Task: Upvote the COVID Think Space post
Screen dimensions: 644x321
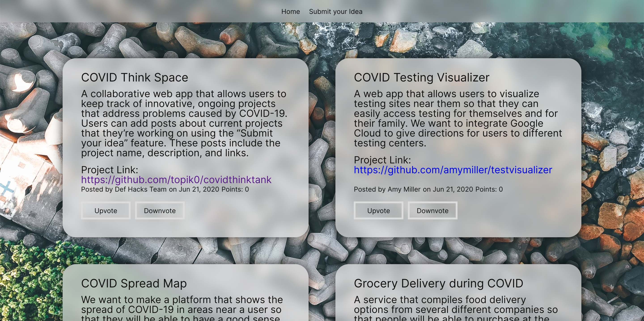Action: click(106, 211)
